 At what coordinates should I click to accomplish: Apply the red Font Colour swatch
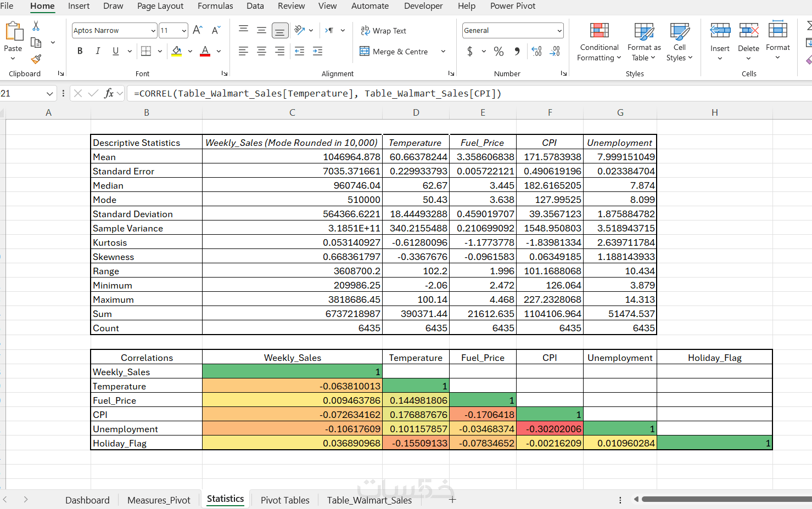tap(205, 51)
